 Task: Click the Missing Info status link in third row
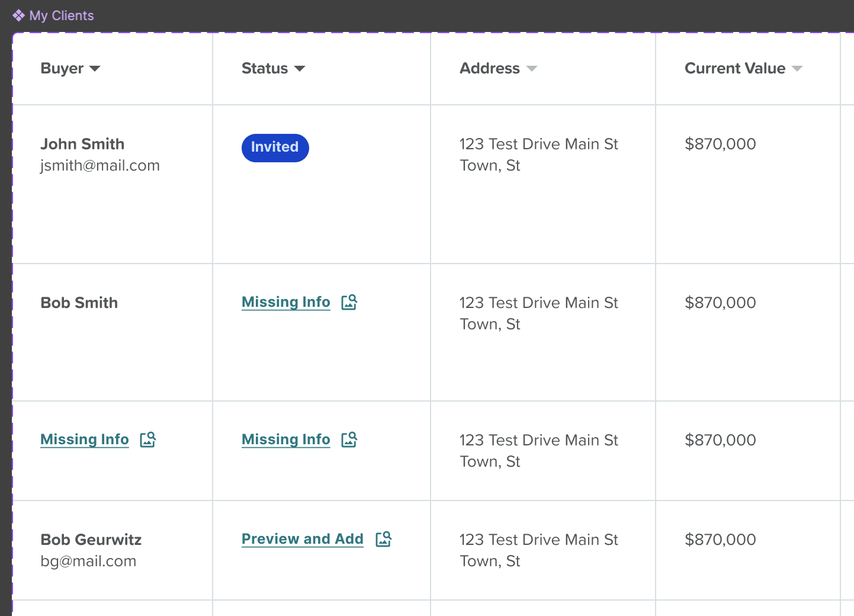click(286, 439)
